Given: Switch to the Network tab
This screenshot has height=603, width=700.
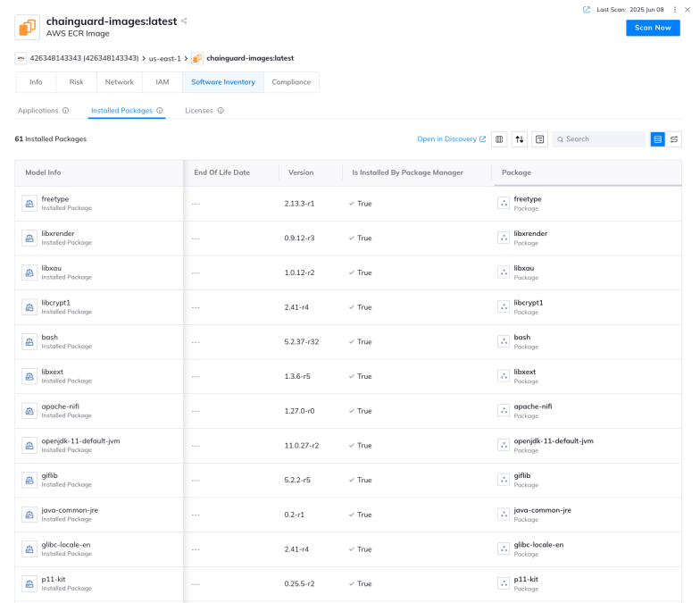Looking at the screenshot, I should click(120, 82).
